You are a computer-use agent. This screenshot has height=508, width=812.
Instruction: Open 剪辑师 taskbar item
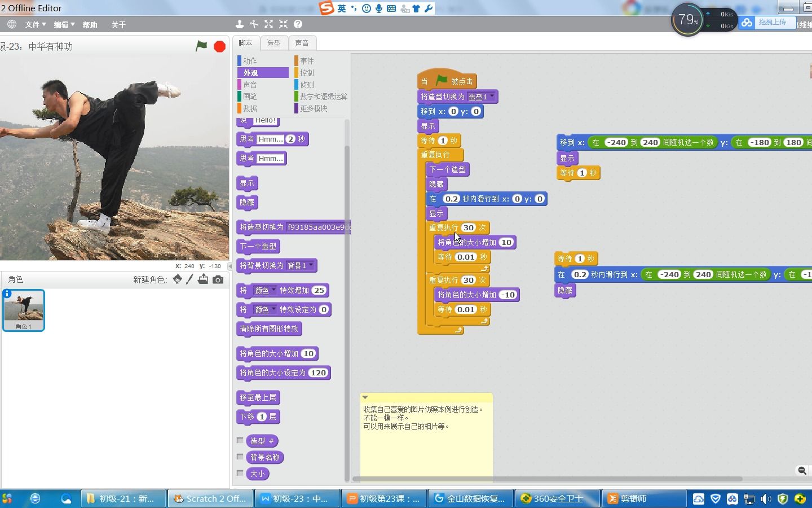(x=645, y=498)
